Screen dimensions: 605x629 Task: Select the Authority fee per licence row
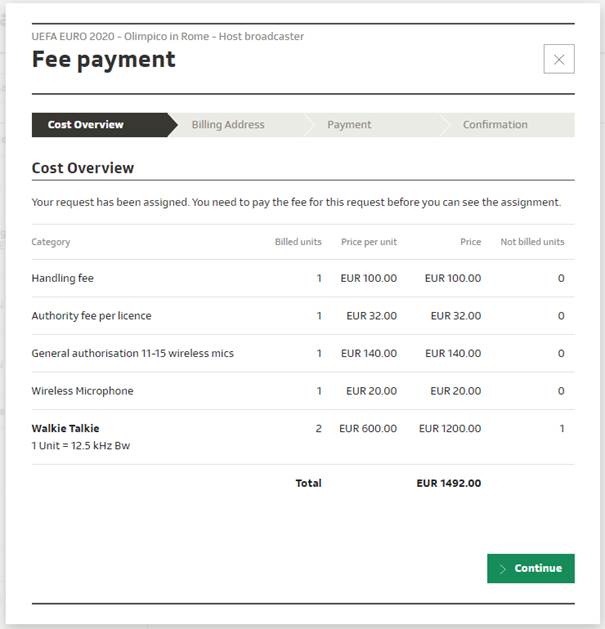pos(91,316)
